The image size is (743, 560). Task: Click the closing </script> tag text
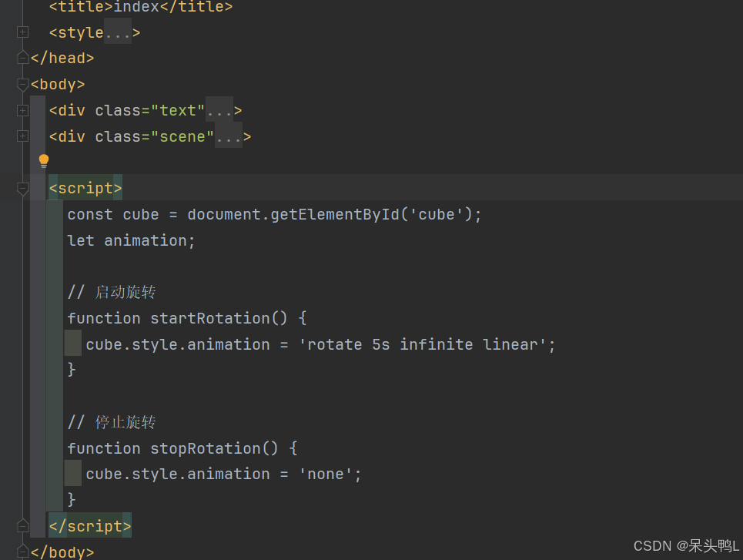tap(90, 526)
